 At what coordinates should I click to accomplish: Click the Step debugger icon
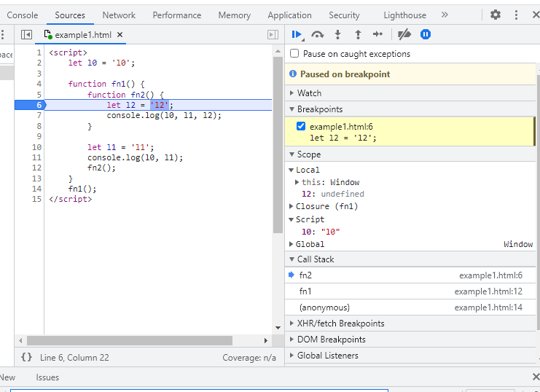click(377, 34)
